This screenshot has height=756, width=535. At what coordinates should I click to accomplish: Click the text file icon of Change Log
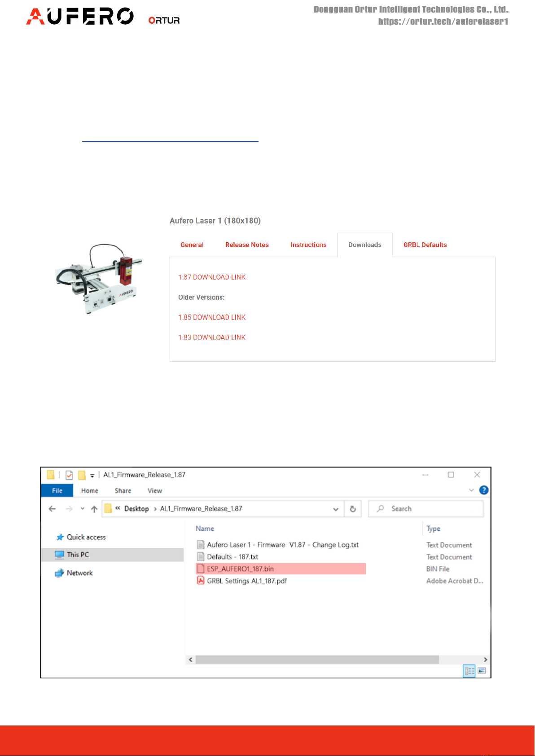(x=201, y=545)
